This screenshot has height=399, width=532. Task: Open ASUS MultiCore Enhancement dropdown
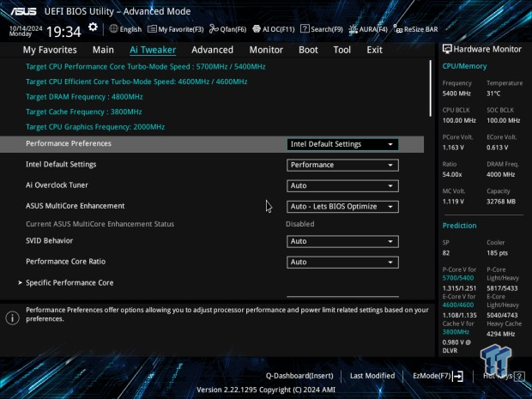pos(342,207)
